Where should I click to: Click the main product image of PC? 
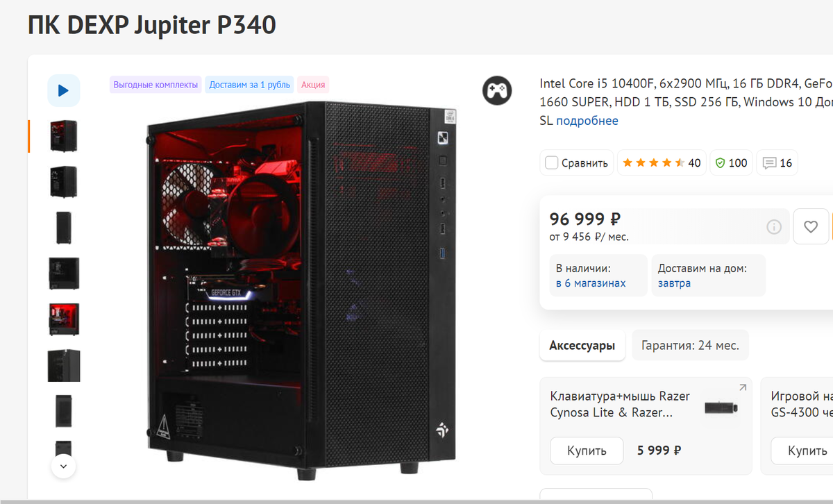(301, 290)
